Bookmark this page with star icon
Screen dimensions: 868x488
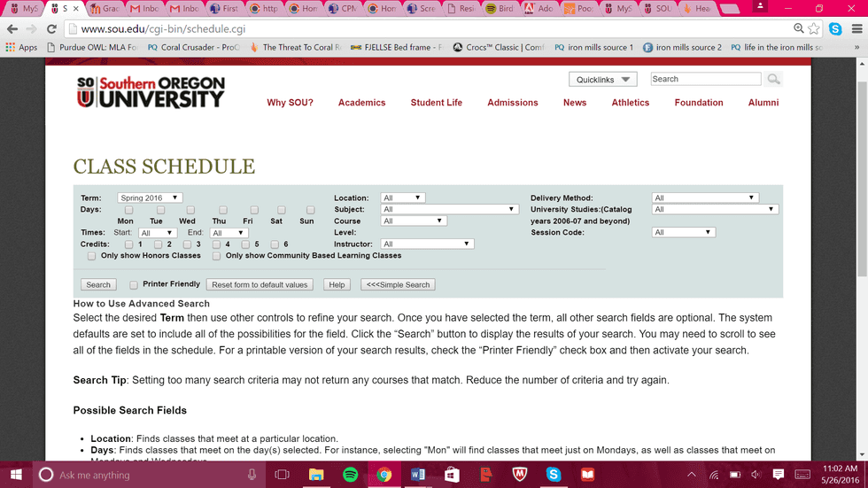[x=814, y=28]
